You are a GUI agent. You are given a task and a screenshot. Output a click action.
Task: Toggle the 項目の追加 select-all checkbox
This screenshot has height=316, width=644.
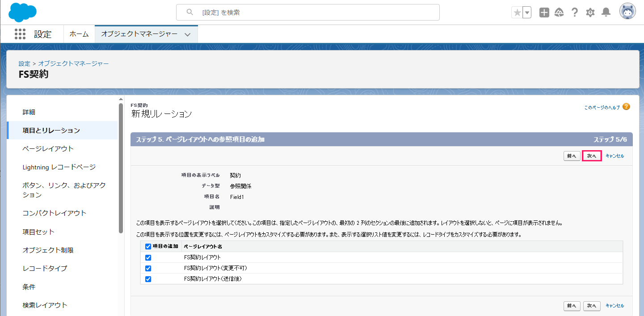[x=148, y=246]
